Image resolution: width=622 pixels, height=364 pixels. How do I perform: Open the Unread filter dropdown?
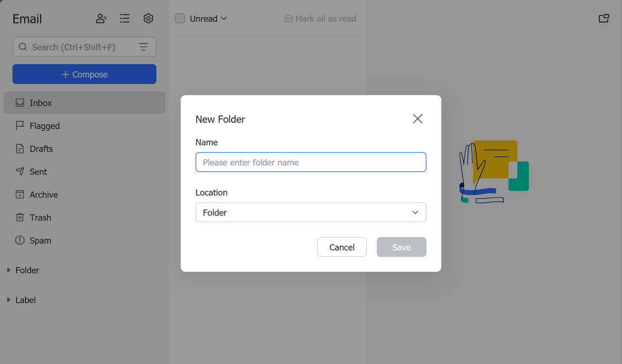tap(206, 18)
